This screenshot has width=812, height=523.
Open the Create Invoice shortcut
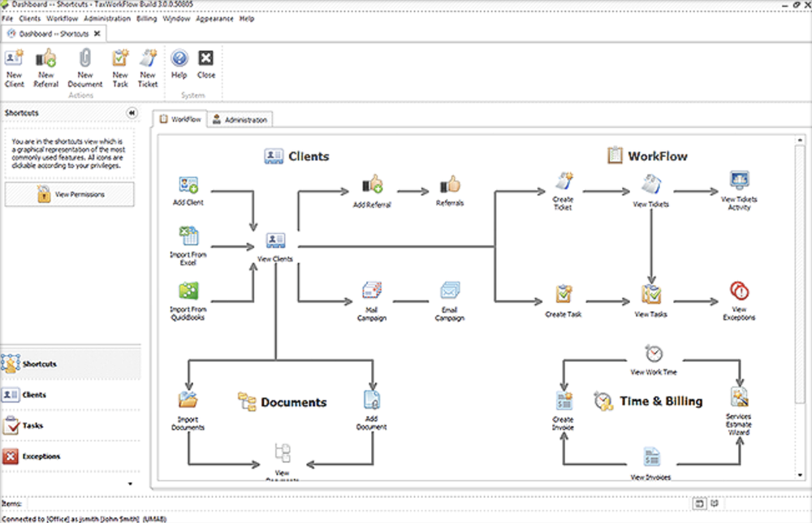(x=563, y=398)
